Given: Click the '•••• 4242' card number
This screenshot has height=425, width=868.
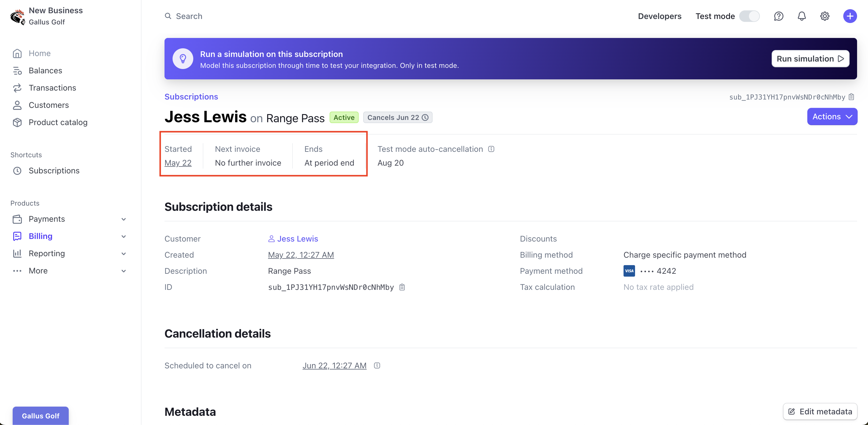Looking at the screenshot, I should tap(658, 271).
